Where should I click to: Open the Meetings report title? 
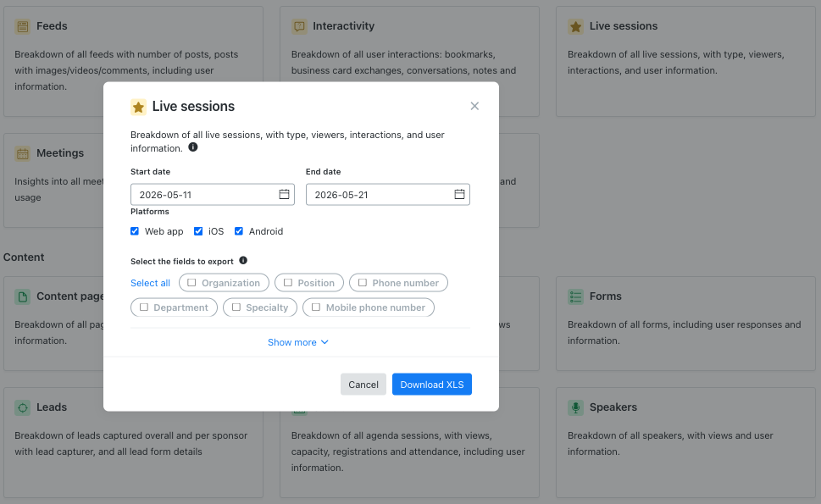[60, 153]
